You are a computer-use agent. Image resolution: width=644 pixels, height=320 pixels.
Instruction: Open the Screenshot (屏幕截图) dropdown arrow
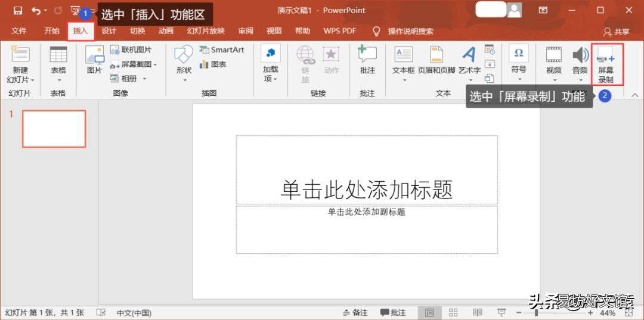coord(155,64)
